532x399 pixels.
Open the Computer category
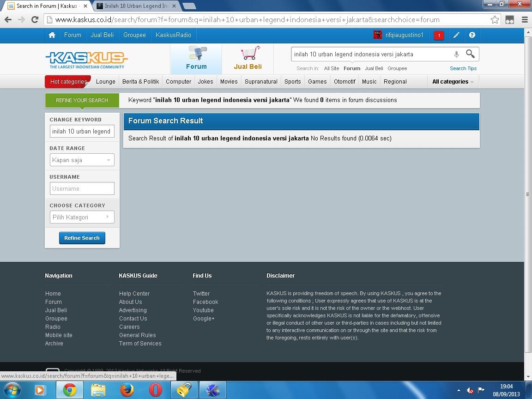pyautogui.click(x=178, y=82)
